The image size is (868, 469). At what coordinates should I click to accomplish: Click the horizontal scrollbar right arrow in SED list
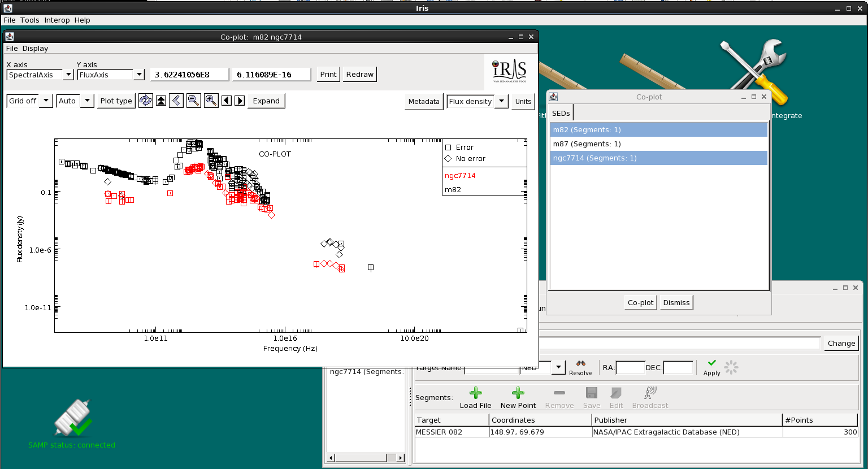click(400, 458)
